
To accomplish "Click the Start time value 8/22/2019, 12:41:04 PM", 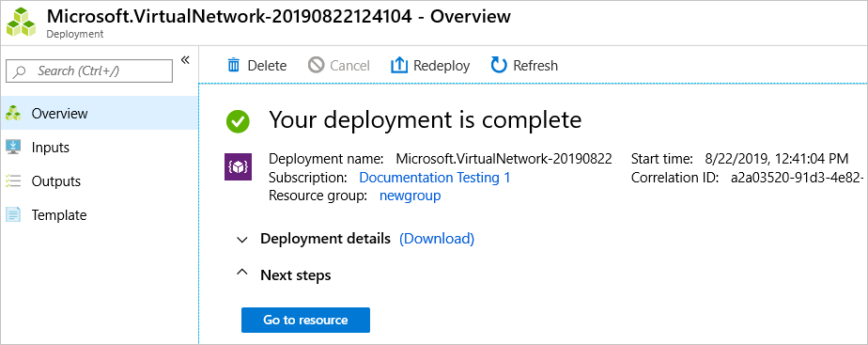I will [777, 159].
